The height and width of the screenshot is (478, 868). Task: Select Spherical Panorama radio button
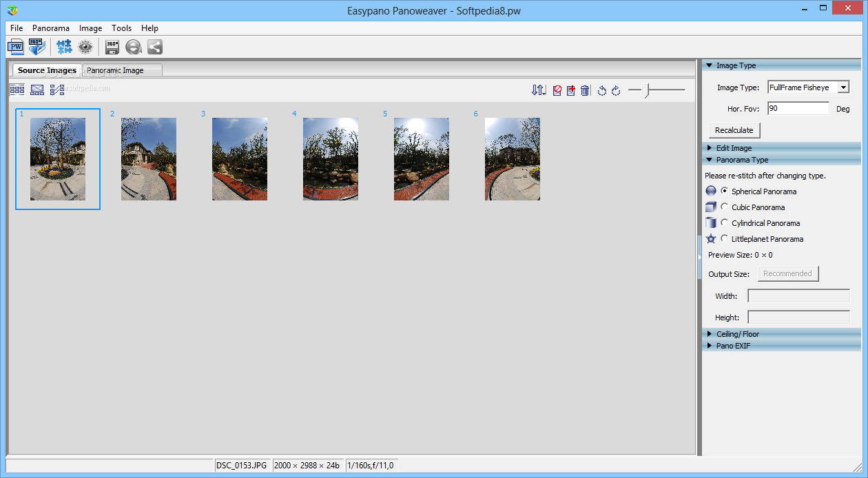(x=724, y=191)
